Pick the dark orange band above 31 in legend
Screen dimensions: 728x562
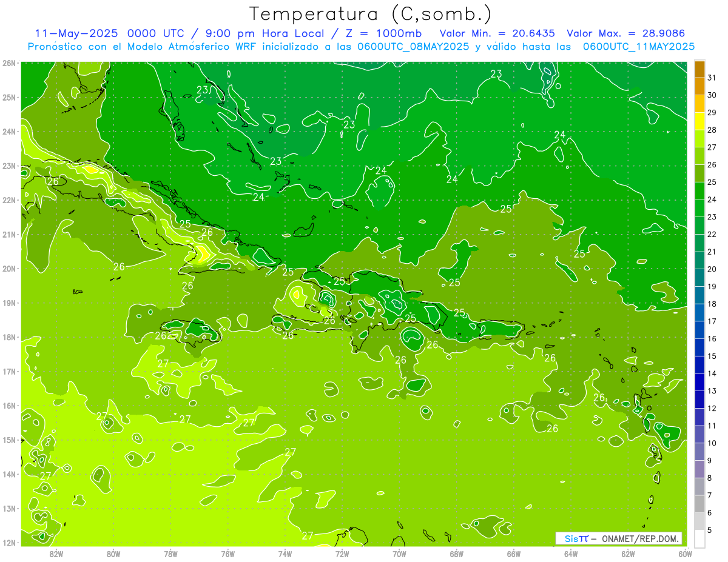(x=699, y=69)
